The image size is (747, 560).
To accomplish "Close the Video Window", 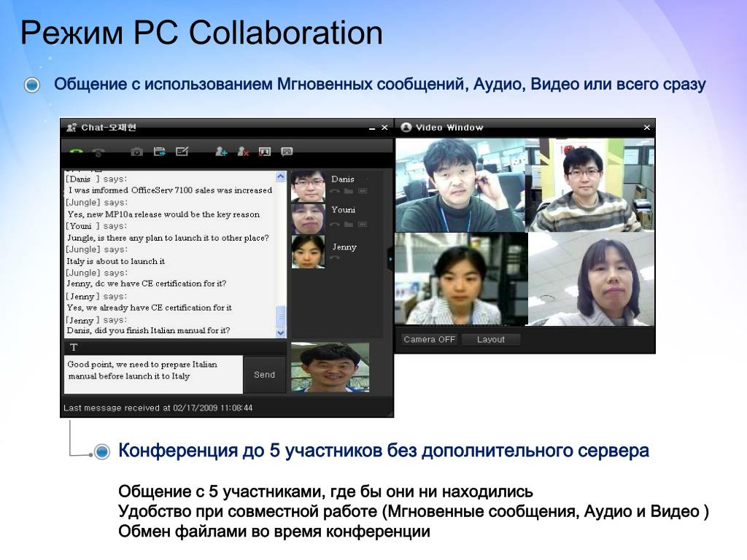I will pos(646,127).
